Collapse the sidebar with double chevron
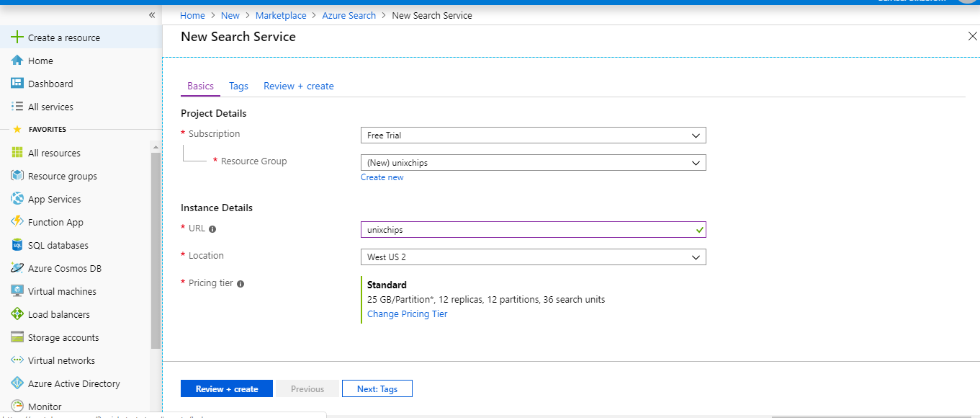The image size is (980, 418). coord(152,15)
